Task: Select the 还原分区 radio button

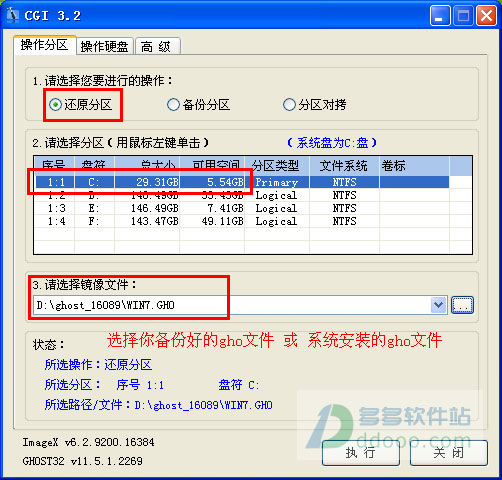Action: click(x=80, y=105)
